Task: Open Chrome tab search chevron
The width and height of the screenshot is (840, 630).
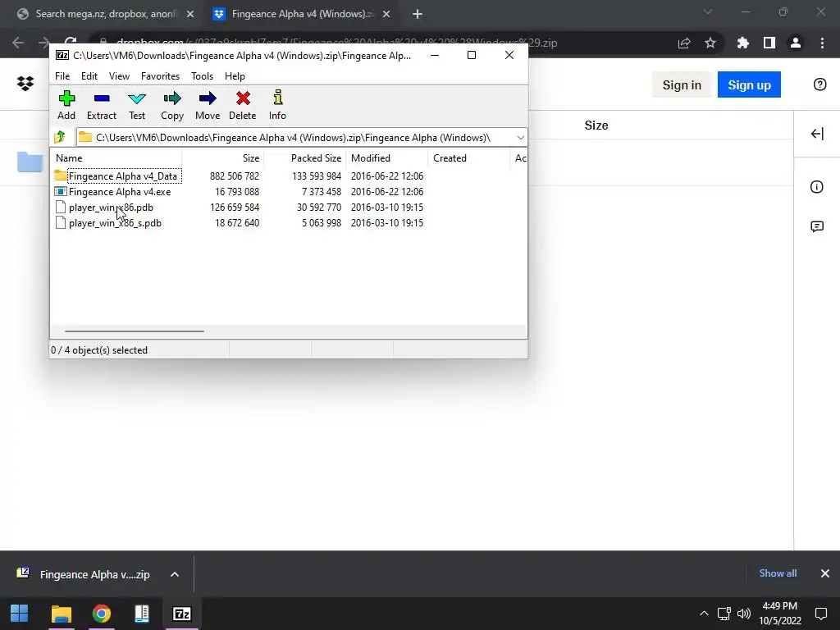Action: click(x=708, y=11)
